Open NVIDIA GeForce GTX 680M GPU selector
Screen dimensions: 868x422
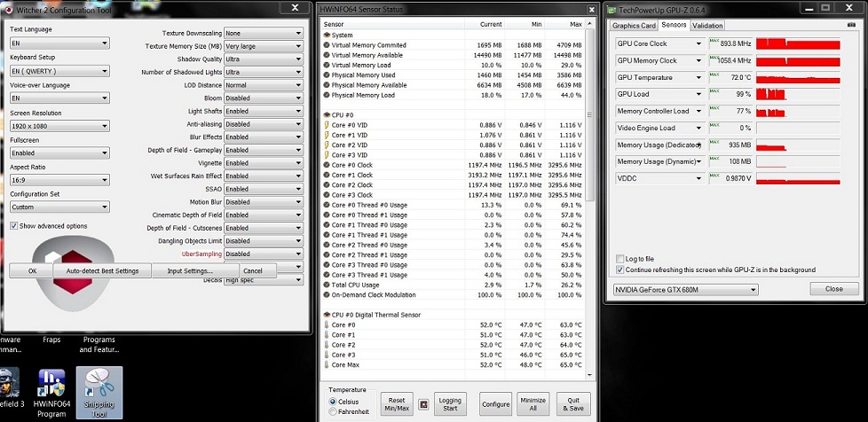pyautogui.click(x=685, y=290)
